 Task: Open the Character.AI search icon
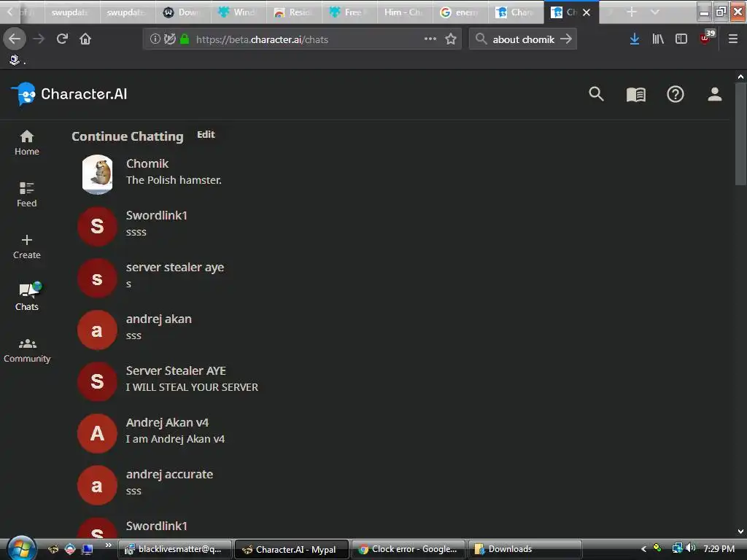click(x=596, y=94)
